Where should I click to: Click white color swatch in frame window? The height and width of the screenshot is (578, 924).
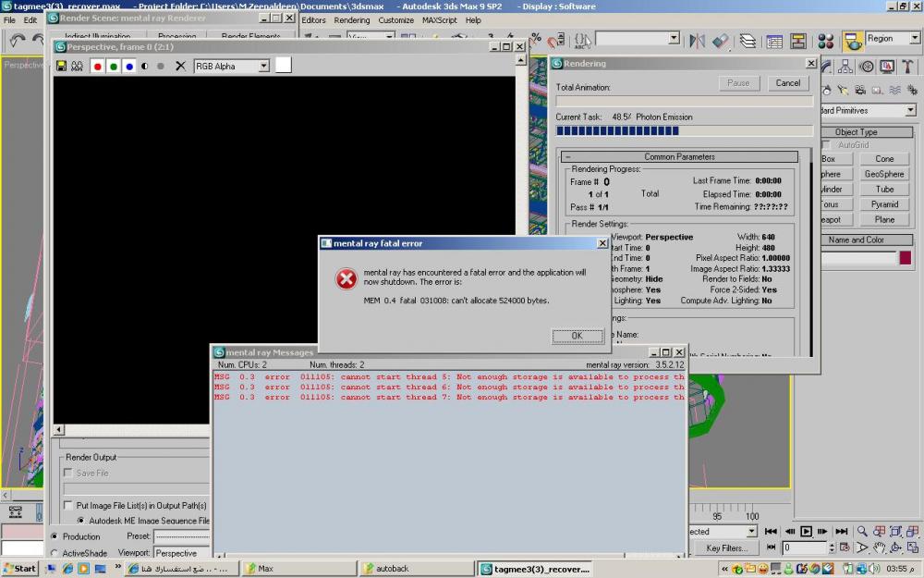(284, 65)
